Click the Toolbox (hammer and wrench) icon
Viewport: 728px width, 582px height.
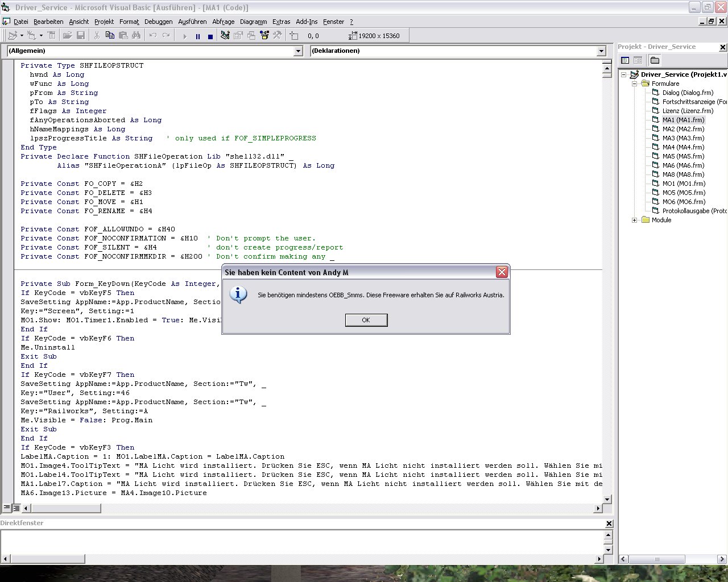click(x=277, y=36)
